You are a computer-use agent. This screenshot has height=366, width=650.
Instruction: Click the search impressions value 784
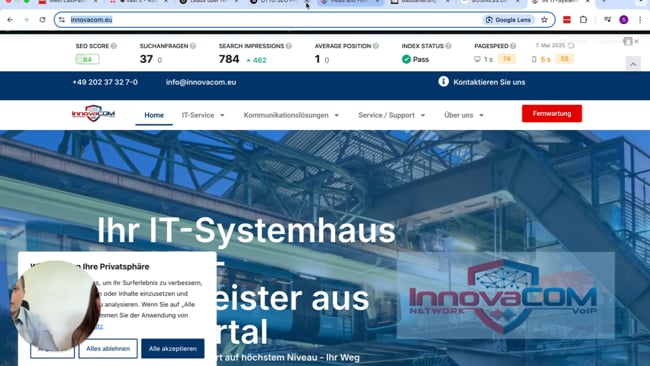click(229, 59)
